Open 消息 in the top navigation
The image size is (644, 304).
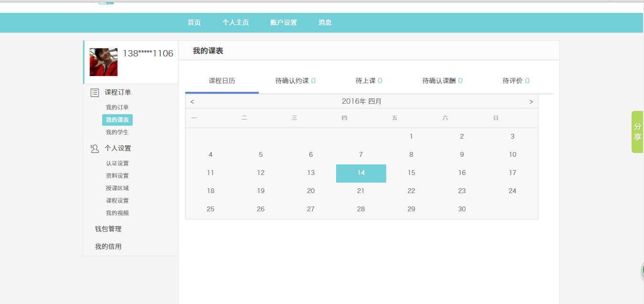pyautogui.click(x=325, y=22)
